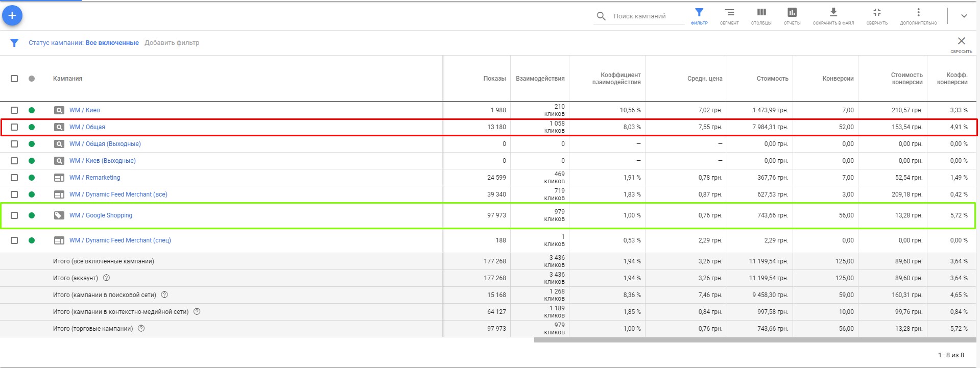980x368 pixels.
Task: Click the Добавить фильтр text
Action: click(172, 43)
